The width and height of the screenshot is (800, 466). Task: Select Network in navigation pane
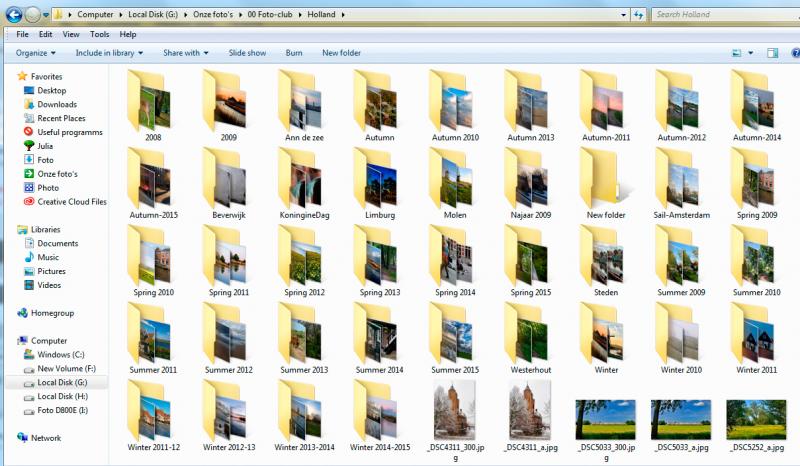pos(46,438)
